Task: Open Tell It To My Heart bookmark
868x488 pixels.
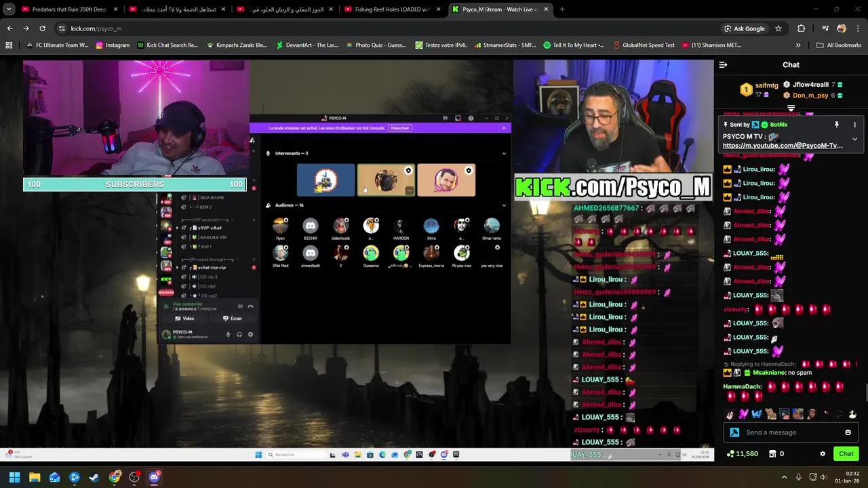Action: [x=574, y=45]
